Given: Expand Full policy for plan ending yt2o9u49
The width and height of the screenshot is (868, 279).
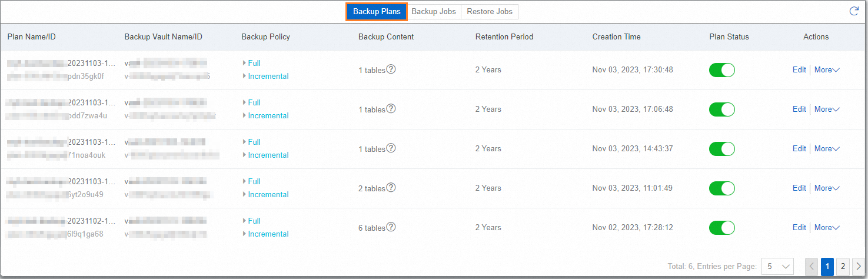Looking at the screenshot, I should (251, 181).
